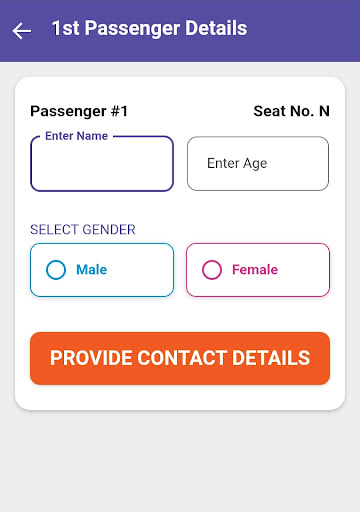Click the Enter Age placeholder text
The width and height of the screenshot is (360, 512).
pos(237,164)
